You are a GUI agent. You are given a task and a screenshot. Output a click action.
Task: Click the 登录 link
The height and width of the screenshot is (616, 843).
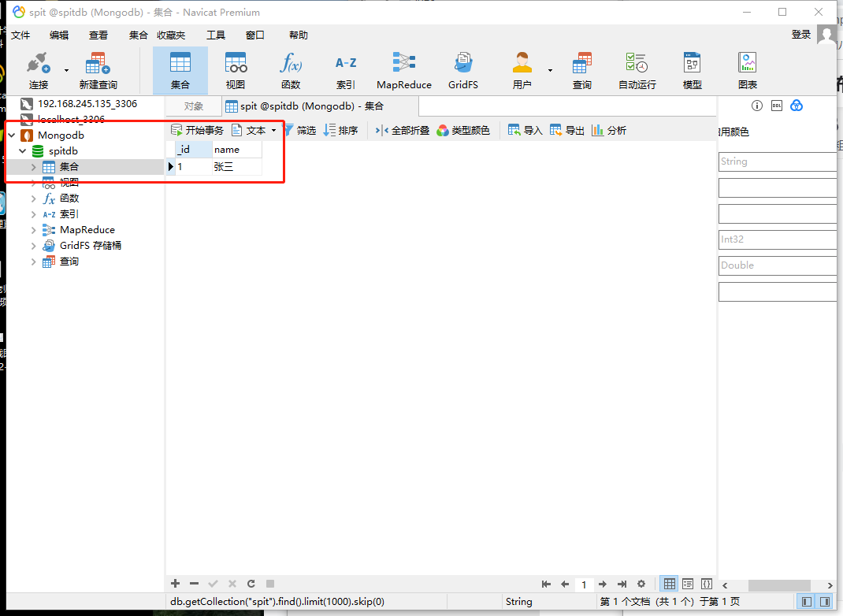pos(801,35)
